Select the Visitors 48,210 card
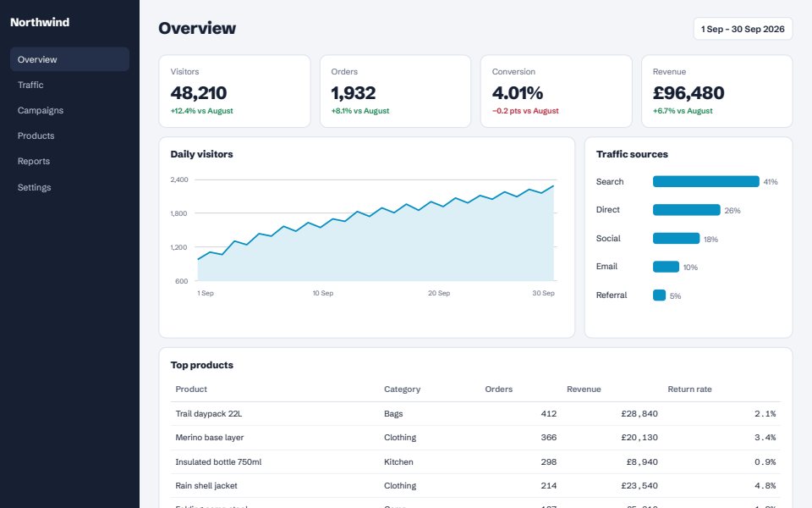 (x=234, y=91)
